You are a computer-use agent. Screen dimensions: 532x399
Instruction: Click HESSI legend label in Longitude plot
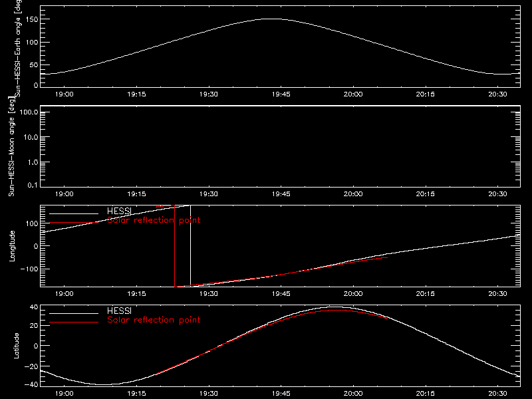119,211
